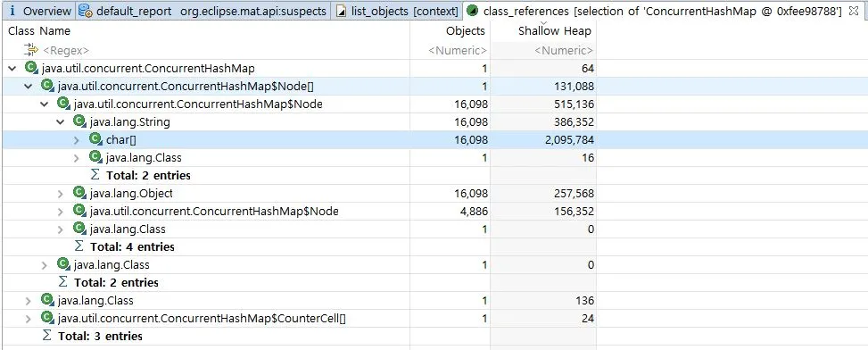Expand java.lang.Class row with 136 heap
The height and width of the screenshot is (350, 868).
pos(29,301)
